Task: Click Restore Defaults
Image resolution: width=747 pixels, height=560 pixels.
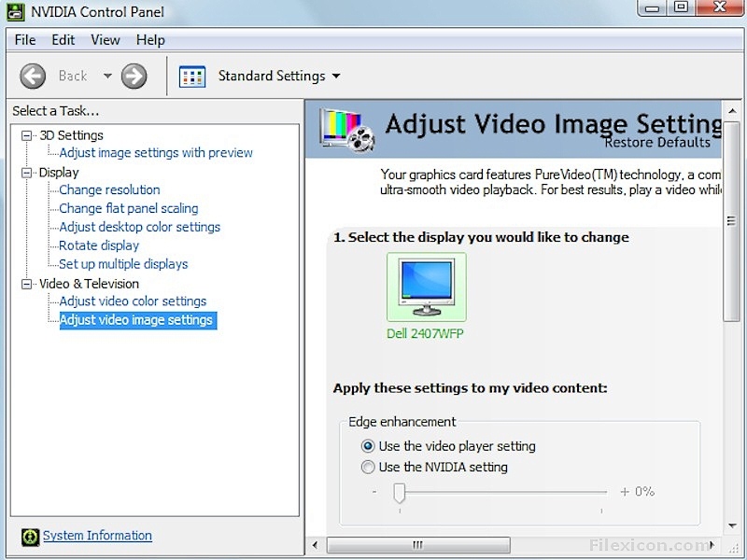Action: tap(656, 143)
